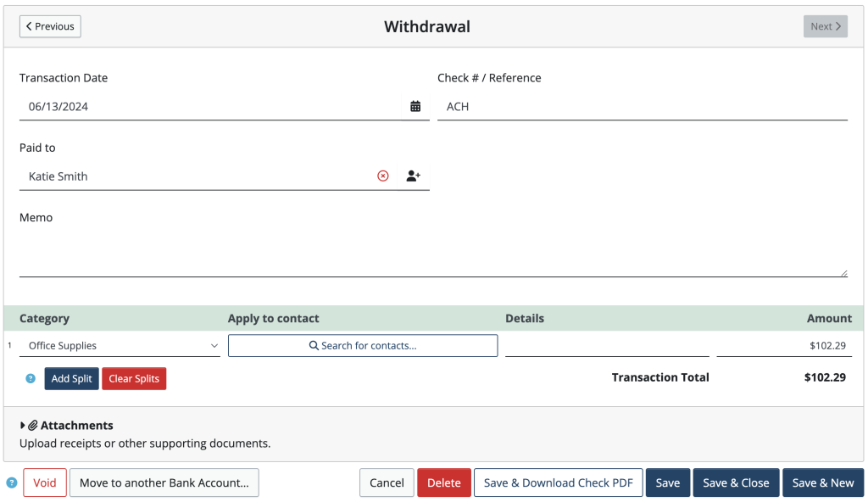Select the Apply to contact column header

click(273, 318)
